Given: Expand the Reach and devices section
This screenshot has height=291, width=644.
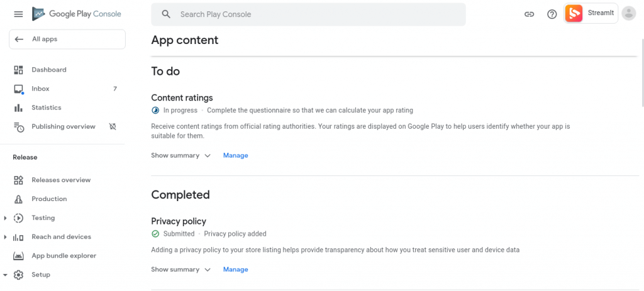Looking at the screenshot, I should click(6, 237).
